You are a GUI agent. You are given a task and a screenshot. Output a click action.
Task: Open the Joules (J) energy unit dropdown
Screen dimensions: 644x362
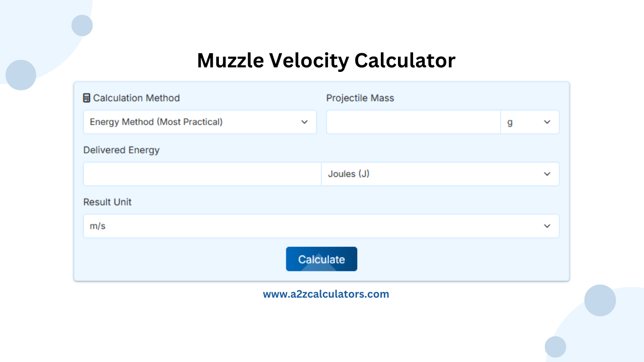coord(440,173)
